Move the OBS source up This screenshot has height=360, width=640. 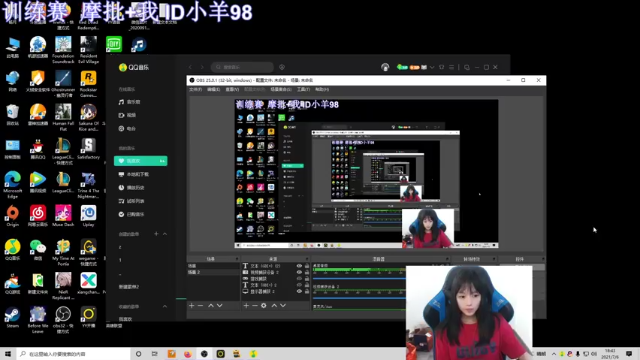coord(274,305)
